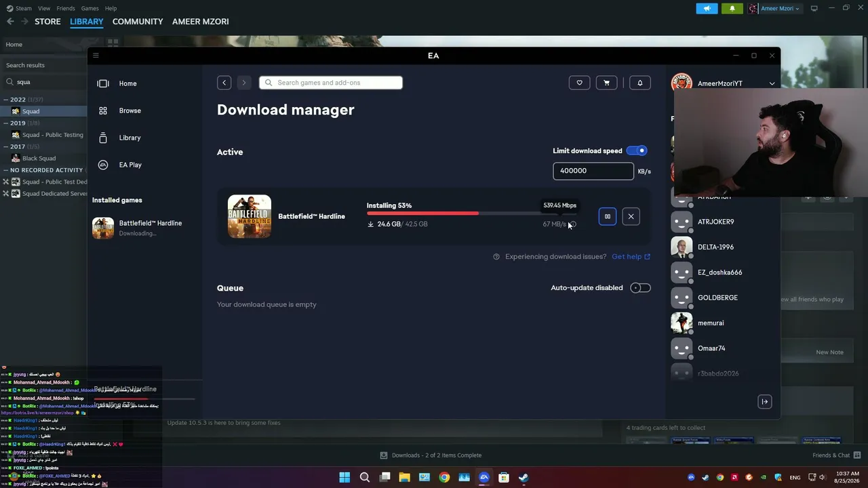Click the Steam announcements megaphone icon

click(707, 8)
